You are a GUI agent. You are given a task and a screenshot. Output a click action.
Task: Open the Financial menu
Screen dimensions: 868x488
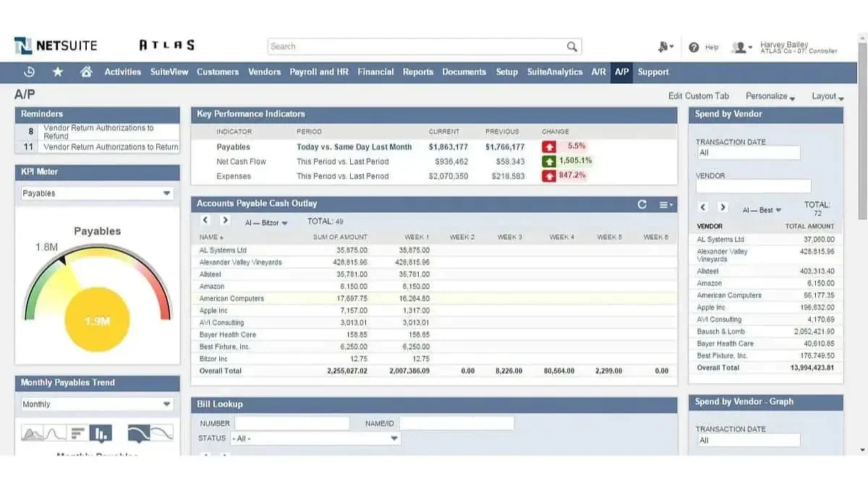click(x=376, y=72)
